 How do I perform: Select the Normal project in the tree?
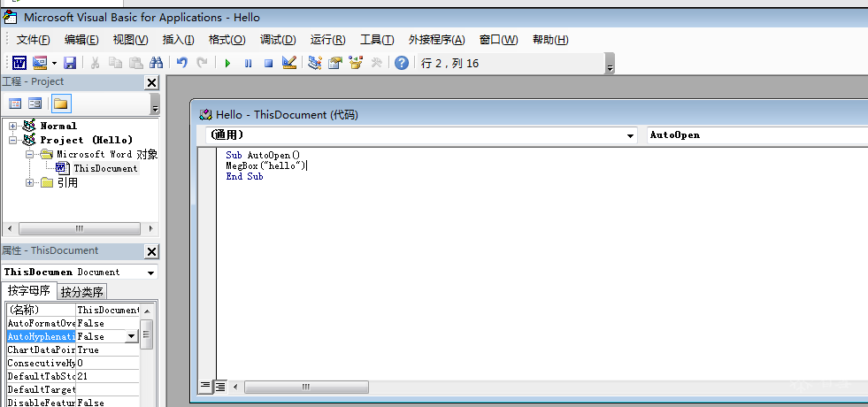(58, 127)
